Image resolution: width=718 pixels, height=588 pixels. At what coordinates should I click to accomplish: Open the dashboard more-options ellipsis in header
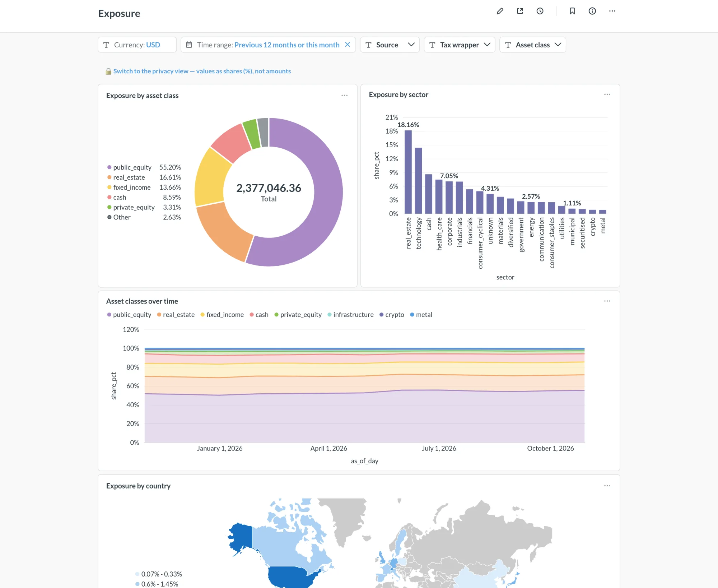click(x=612, y=11)
